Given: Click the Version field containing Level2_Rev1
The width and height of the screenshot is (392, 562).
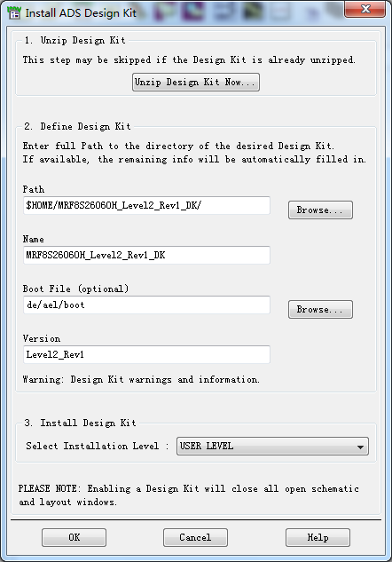Looking at the screenshot, I should [146, 355].
